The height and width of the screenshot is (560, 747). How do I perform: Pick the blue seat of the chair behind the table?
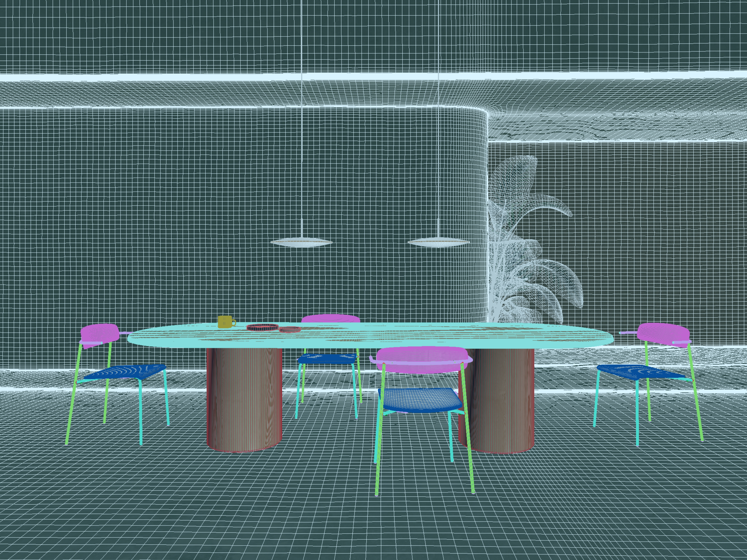click(x=327, y=358)
